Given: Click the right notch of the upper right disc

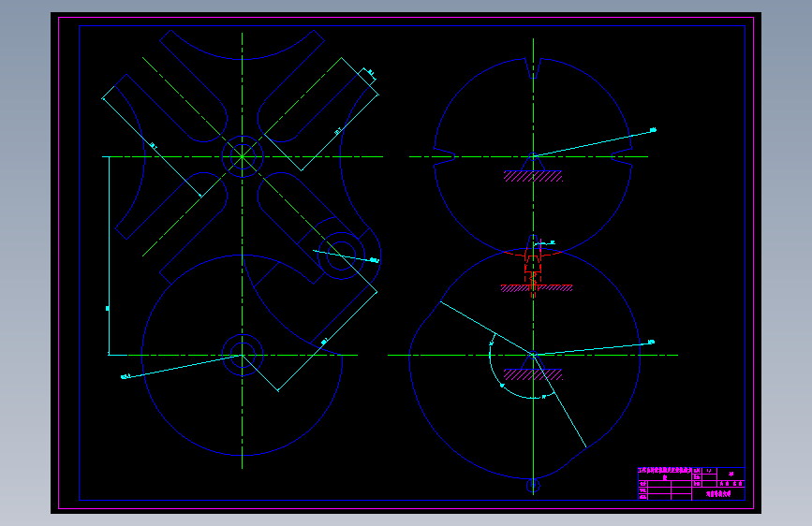Looking at the screenshot, I should pyautogui.click(x=622, y=156).
